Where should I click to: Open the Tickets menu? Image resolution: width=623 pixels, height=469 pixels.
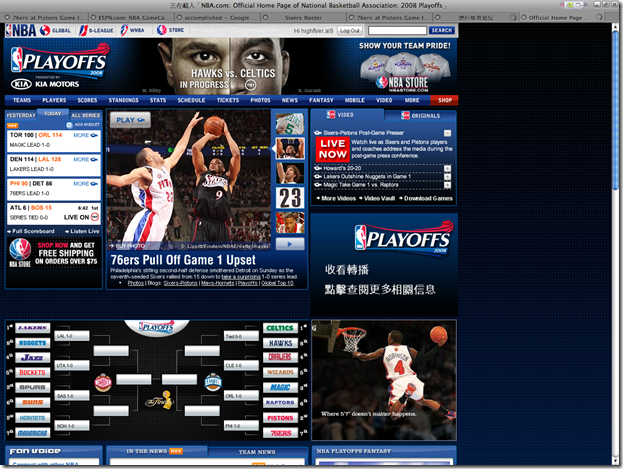coord(228,100)
